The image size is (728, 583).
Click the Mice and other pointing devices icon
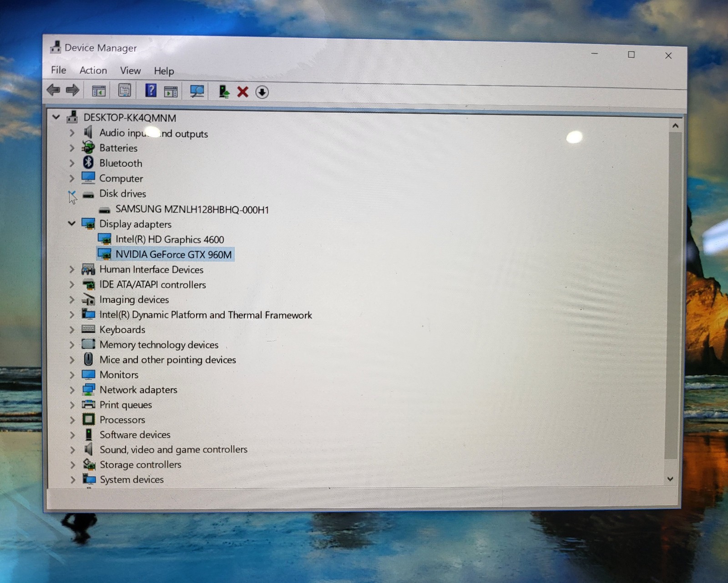click(x=88, y=359)
